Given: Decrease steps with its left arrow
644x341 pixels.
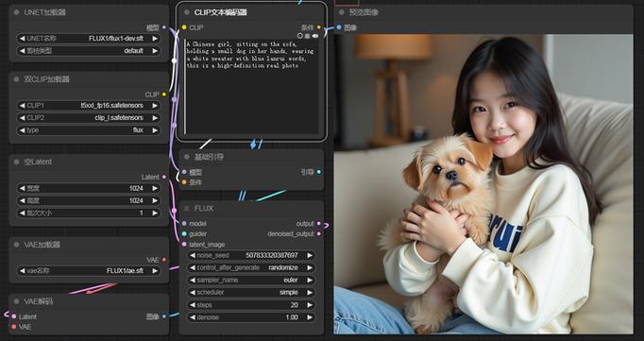Looking at the screenshot, I should pos(193,305).
